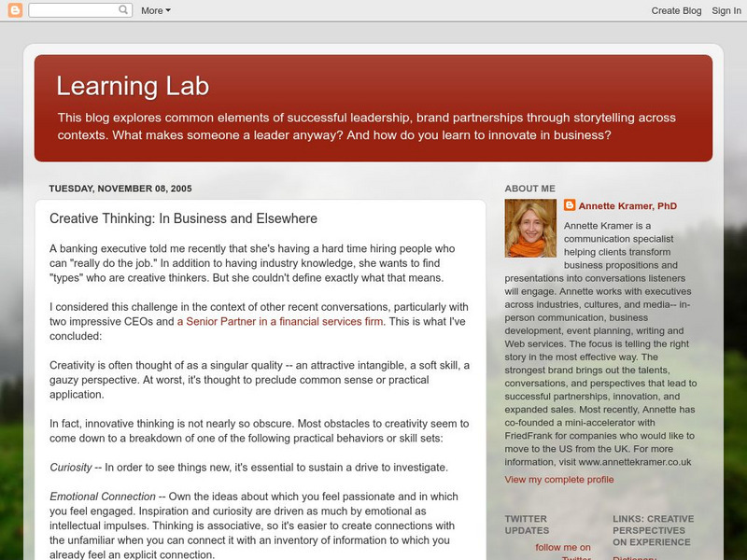747x560 pixels.
Task: Click the Twitter Updates heading
Action: pos(527,525)
